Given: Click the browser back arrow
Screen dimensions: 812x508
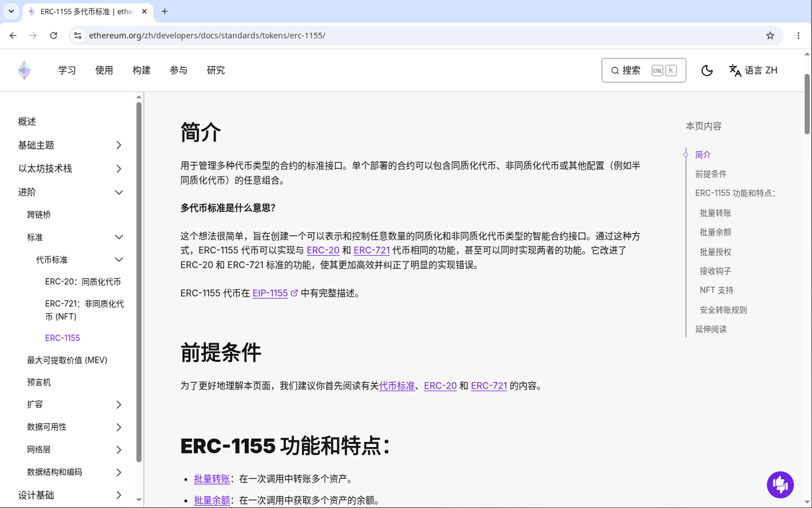Looking at the screenshot, I should (x=13, y=36).
